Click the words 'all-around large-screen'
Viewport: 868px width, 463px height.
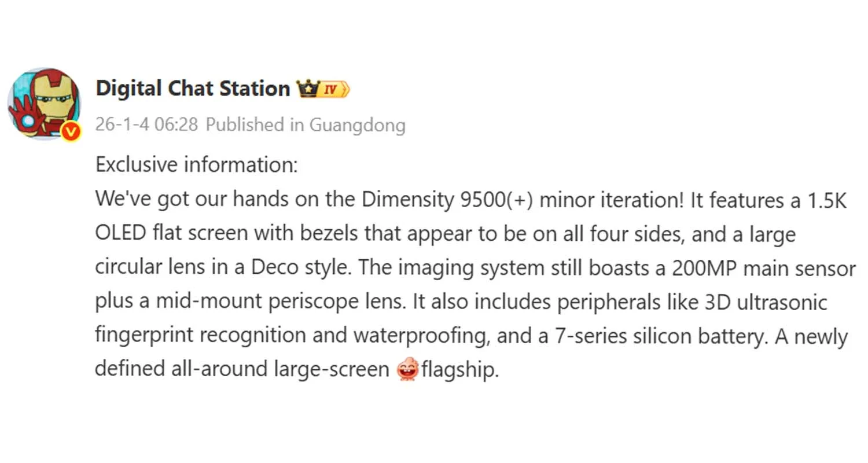tap(294, 370)
